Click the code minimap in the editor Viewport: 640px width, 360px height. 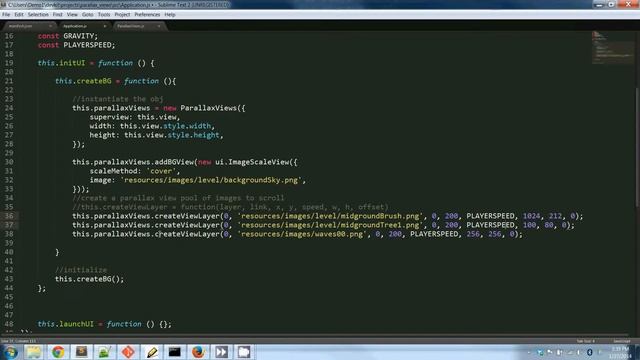(613, 47)
